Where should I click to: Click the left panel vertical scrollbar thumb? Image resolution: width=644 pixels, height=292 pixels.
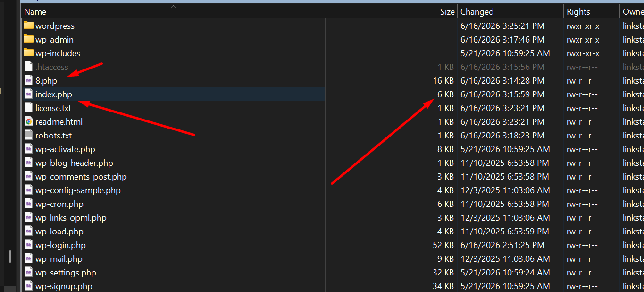point(10,257)
